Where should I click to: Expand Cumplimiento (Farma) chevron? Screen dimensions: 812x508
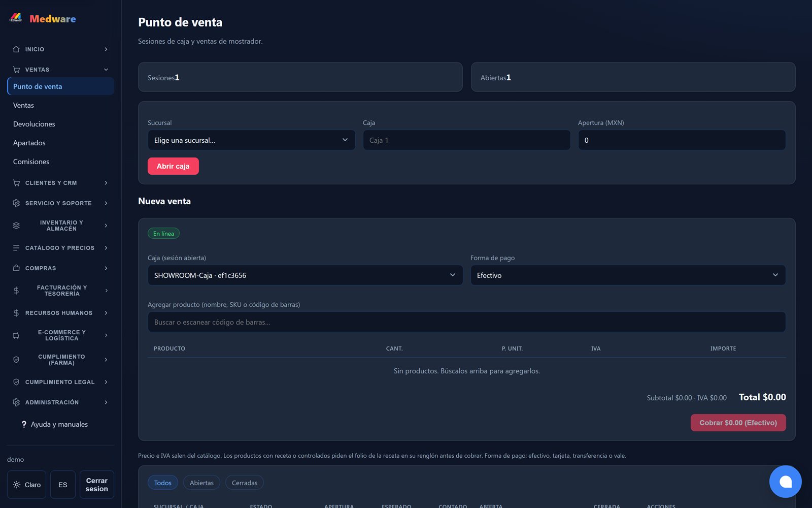pyautogui.click(x=106, y=360)
